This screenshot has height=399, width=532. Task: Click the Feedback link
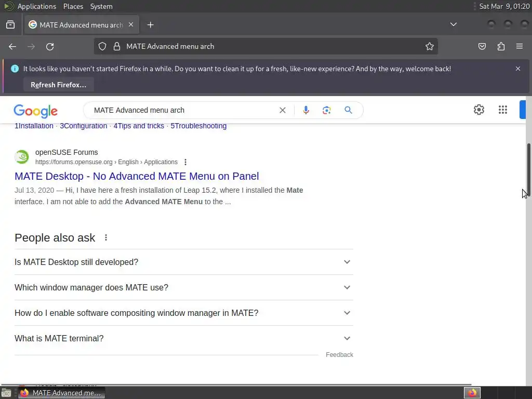339,354
